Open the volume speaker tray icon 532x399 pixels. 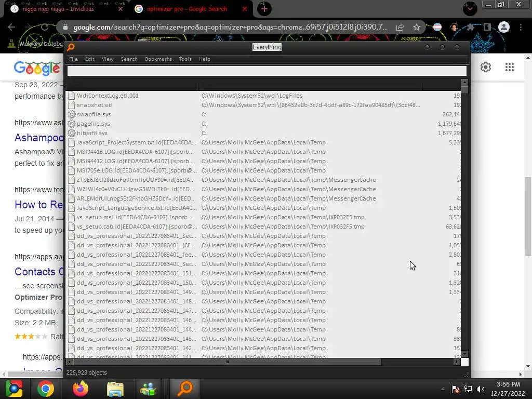[481, 389]
